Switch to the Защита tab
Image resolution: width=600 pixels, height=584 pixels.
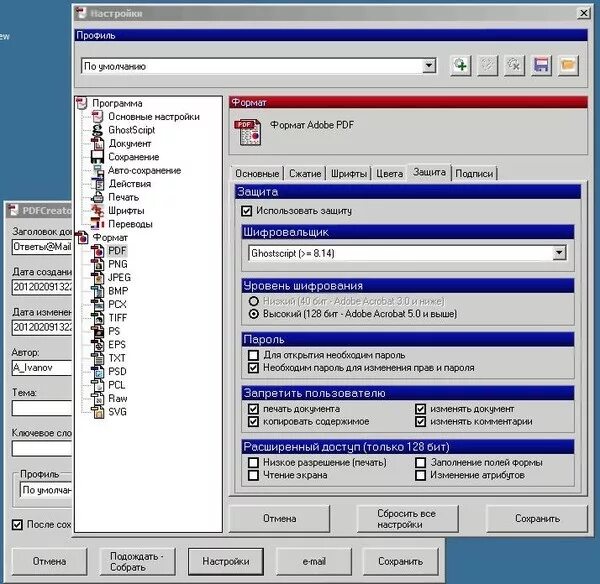(x=429, y=172)
